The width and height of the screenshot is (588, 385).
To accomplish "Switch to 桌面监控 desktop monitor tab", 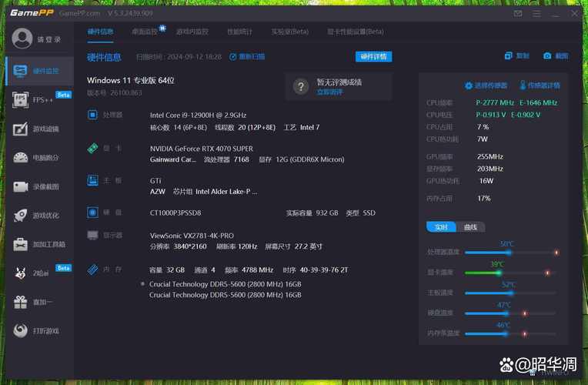I will coord(145,32).
